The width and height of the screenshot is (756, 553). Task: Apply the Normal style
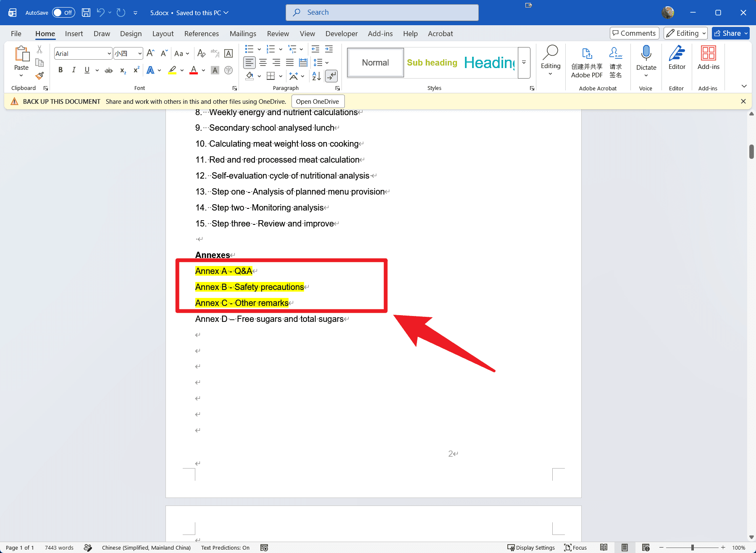(375, 63)
